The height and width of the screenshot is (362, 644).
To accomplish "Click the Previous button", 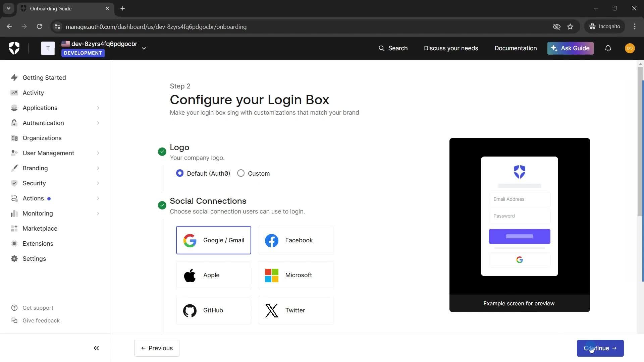I will [x=157, y=348].
